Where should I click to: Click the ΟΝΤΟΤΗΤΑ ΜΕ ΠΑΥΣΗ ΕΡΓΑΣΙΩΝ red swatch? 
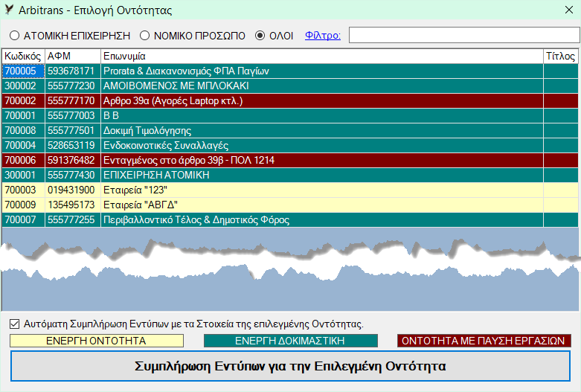484,341
